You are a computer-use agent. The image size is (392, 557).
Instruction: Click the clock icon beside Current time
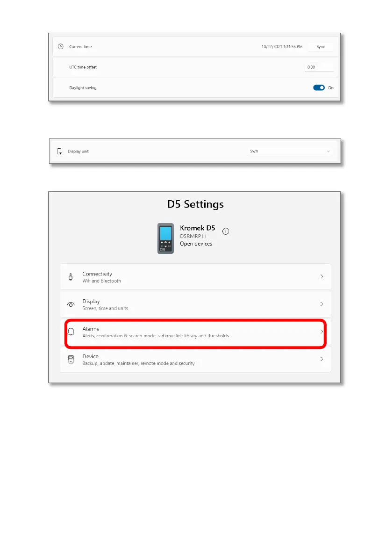[x=61, y=47]
